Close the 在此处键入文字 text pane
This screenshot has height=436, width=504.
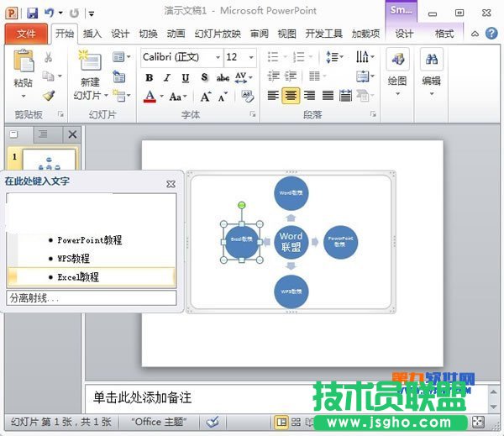[171, 184]
